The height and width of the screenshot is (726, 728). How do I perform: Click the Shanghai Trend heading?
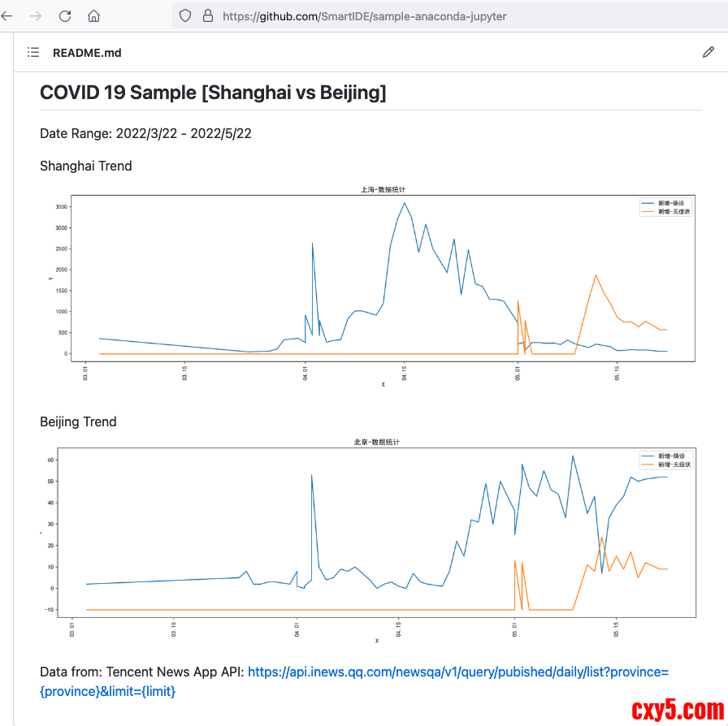(85, 166)
